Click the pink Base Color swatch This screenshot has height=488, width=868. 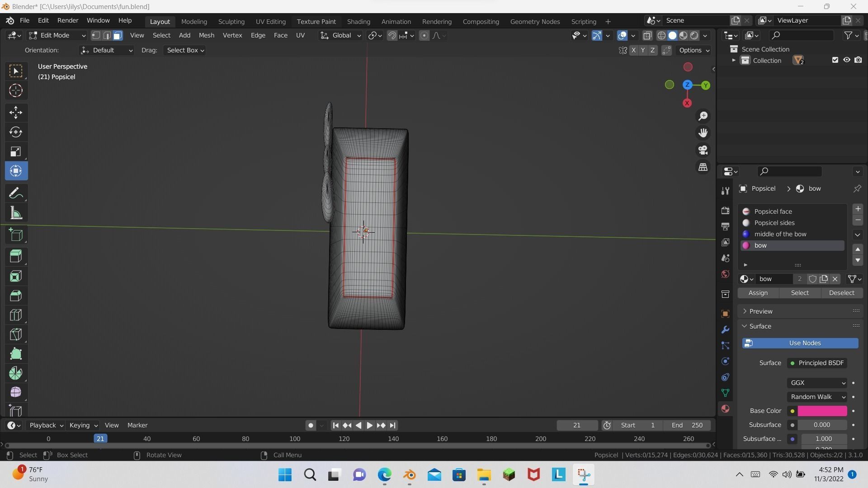[822, 411]
